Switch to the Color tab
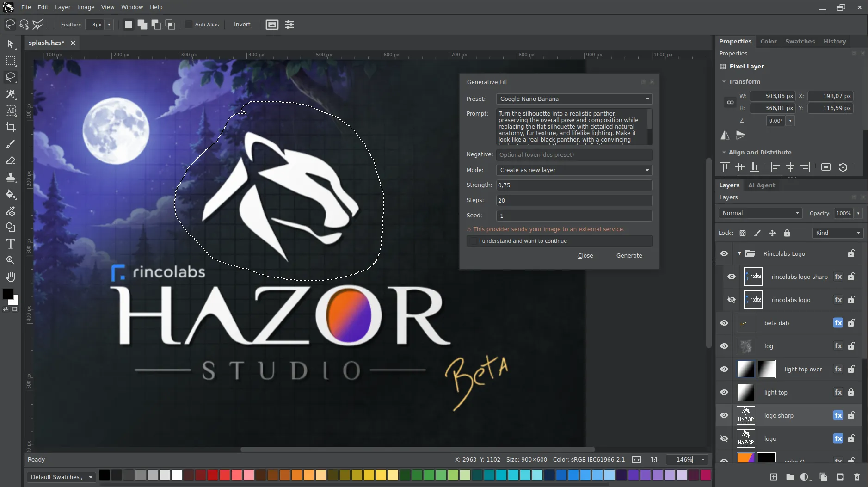Image resolution: width=868 pixels, height=487 pixels. (x=768, y=42)
